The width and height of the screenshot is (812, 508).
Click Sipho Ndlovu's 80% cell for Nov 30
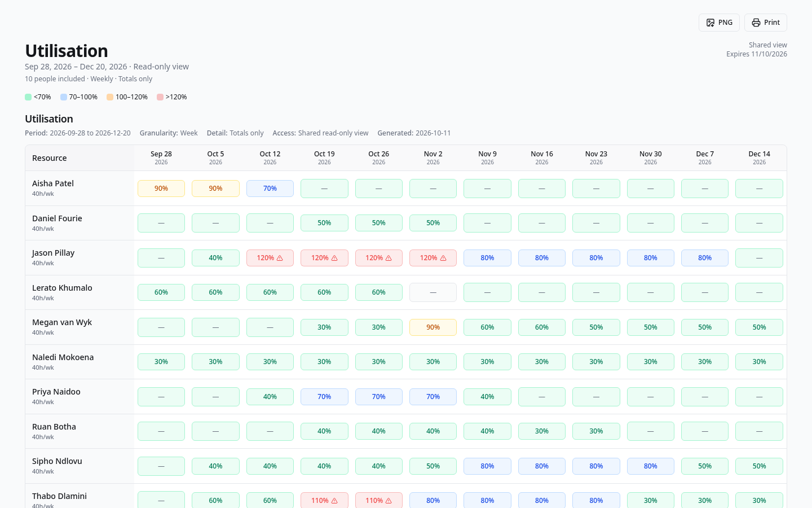click(651, 466)
